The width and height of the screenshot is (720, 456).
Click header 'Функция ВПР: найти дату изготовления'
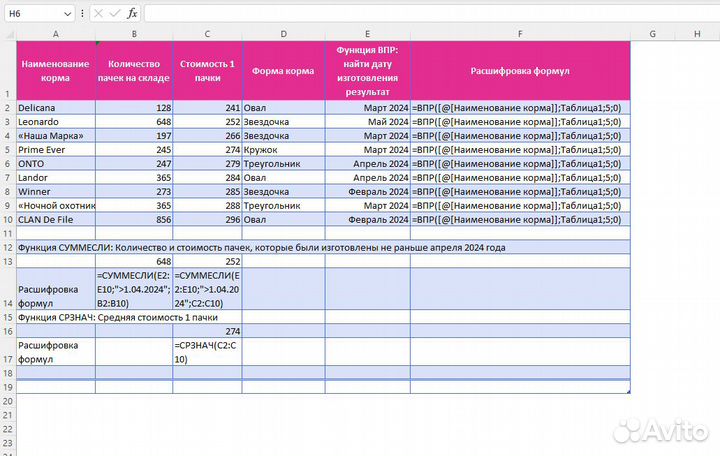(x=367, y=71)
